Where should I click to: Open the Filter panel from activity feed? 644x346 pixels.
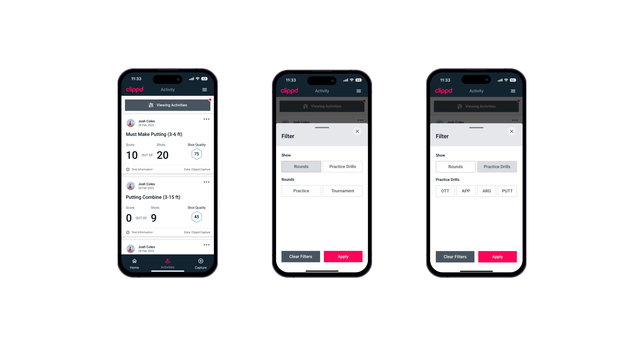168,105
